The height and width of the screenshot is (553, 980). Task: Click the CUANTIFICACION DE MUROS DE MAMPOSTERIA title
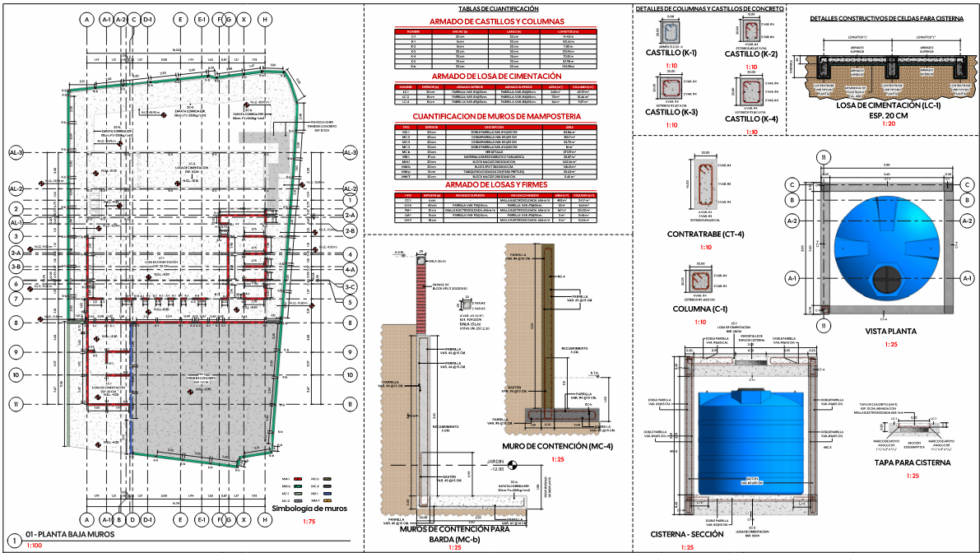point(497,117)
